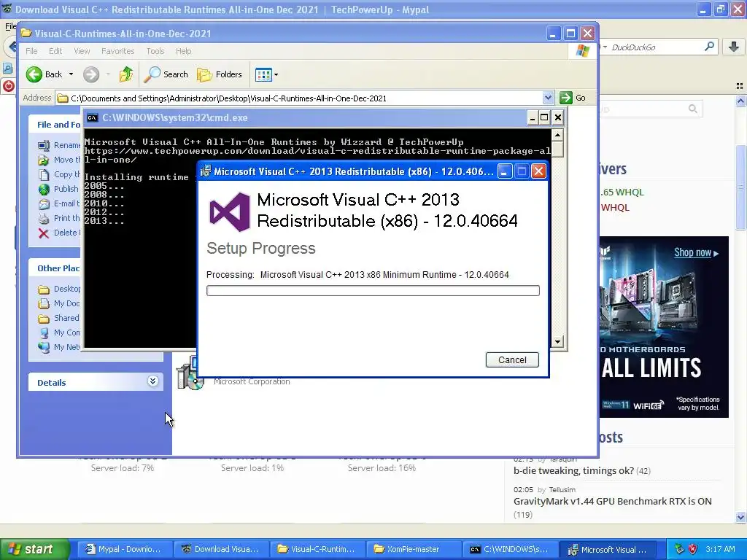Open b-die tweaking timings post

573,470
